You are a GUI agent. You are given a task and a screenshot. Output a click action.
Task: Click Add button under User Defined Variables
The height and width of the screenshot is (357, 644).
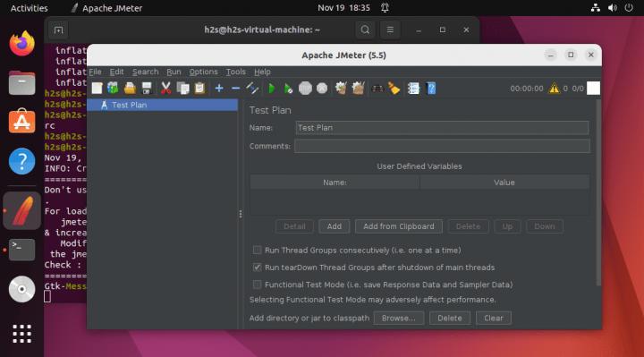tap(334, 226)
